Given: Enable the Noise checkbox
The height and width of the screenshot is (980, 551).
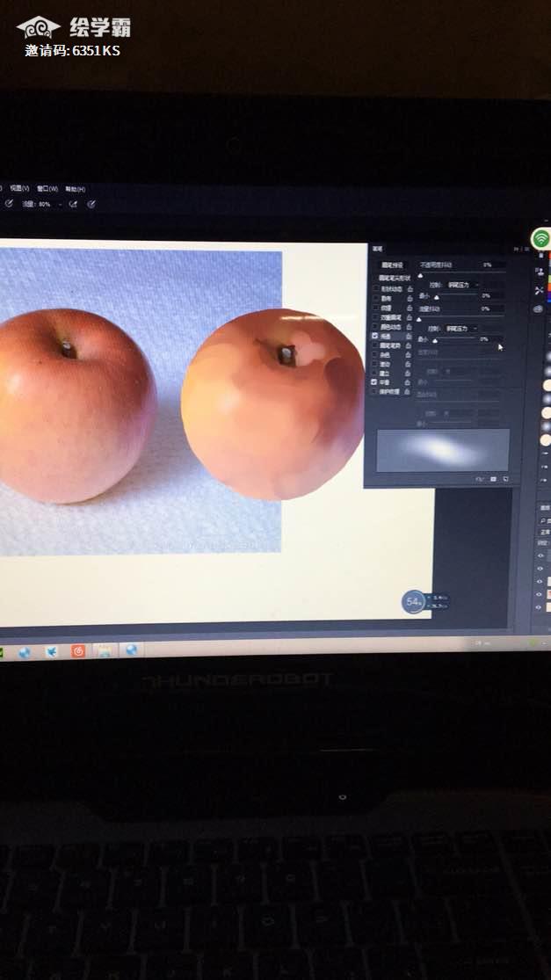Looking at the screenshot, I should pos(375,353).
